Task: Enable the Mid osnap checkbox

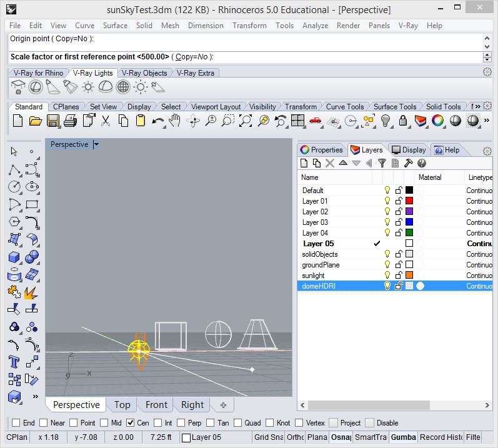Action: coord(104,423)
